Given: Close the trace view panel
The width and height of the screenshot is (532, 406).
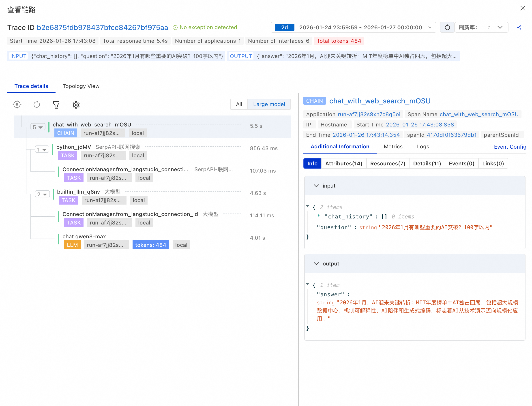Looking at the screenshot, I should [523, 9].
